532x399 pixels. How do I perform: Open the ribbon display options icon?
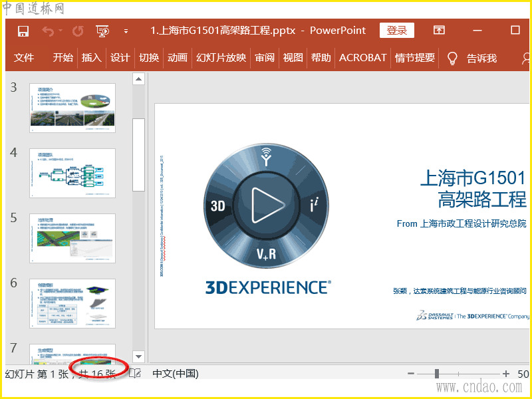click(439, 30)
